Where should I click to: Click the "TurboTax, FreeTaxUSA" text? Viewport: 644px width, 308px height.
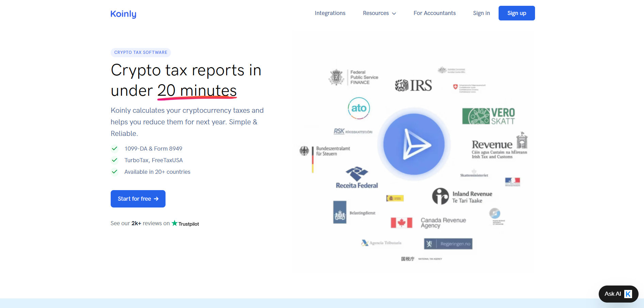coord(154,160)
